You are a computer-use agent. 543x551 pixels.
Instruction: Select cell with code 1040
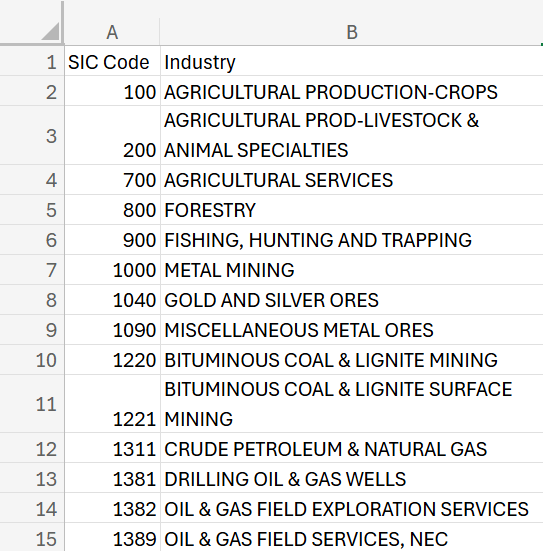[112, 300]
